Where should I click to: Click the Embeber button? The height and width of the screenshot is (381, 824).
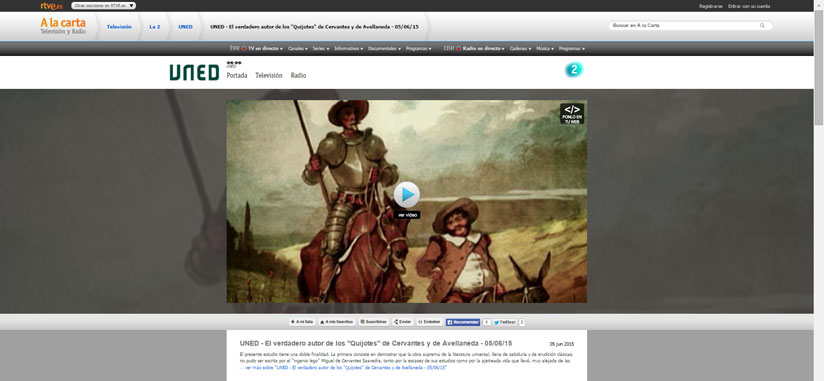[x=430, y=322]
